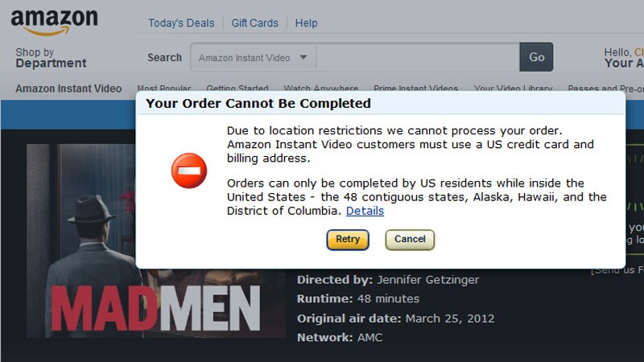Expand the Shop by Department menu
The height and width of the screenshot is (362, 644).
[51, 58]
